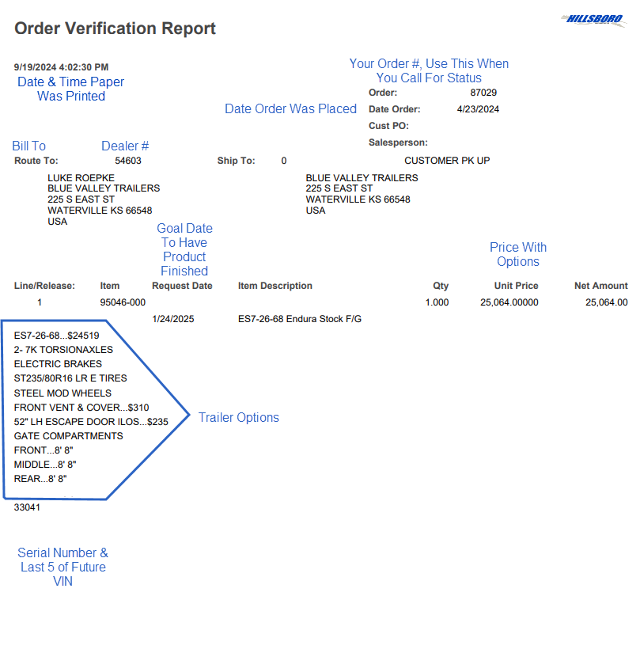Click the Item Description column header
Viewport: 640px width, 672px height.
pyautogui.click(x=275, y=286)
